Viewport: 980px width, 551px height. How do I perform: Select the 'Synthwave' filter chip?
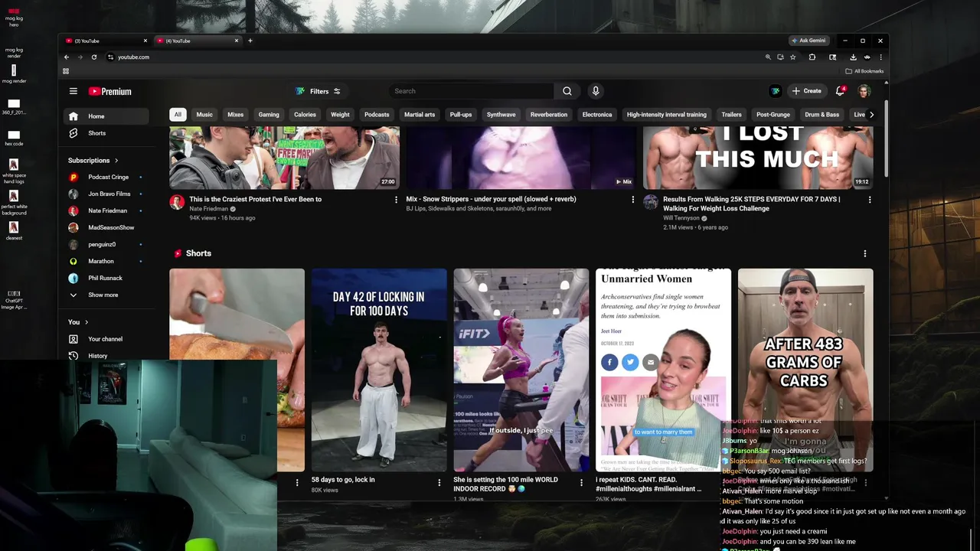coord(501,115)
